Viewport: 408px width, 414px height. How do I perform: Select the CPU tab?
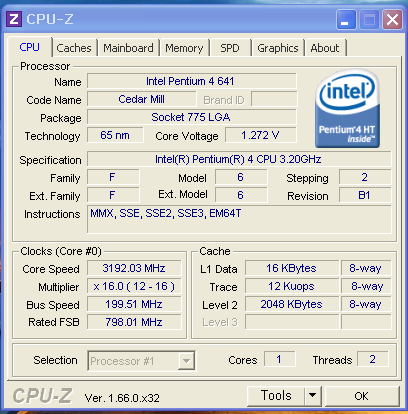30,47
